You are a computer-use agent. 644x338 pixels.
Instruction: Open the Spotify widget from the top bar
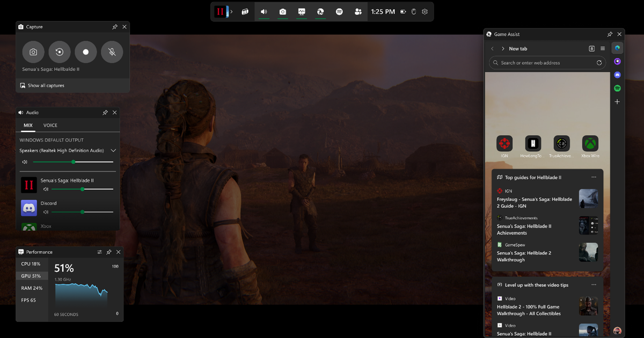click(339, 12)
